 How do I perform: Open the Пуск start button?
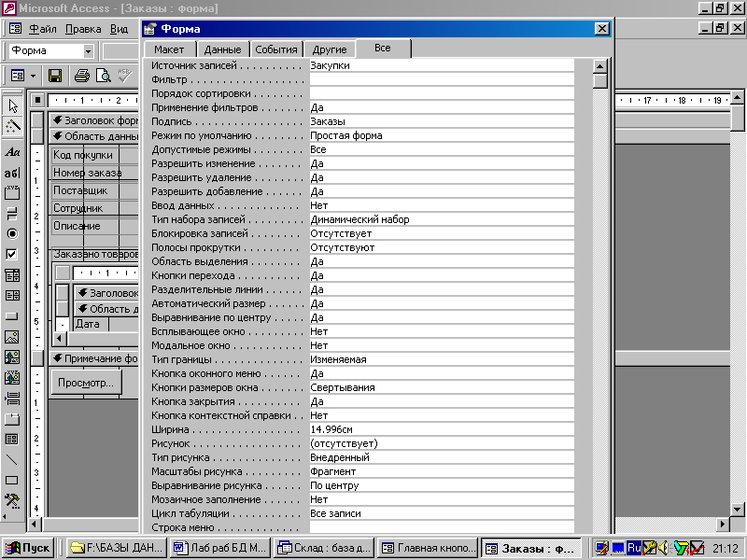(28, 548)
